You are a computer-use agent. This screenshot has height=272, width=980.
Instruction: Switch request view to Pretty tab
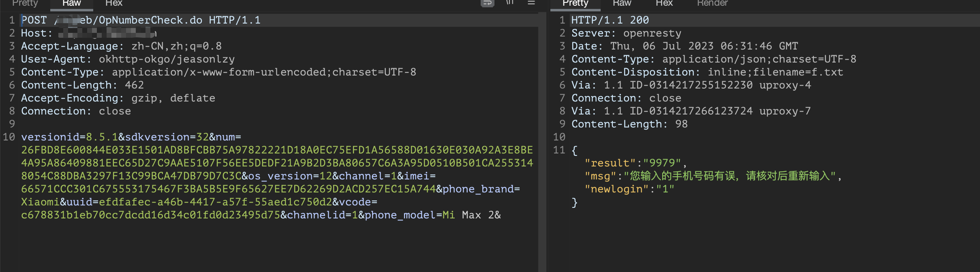tap(25, 3)
